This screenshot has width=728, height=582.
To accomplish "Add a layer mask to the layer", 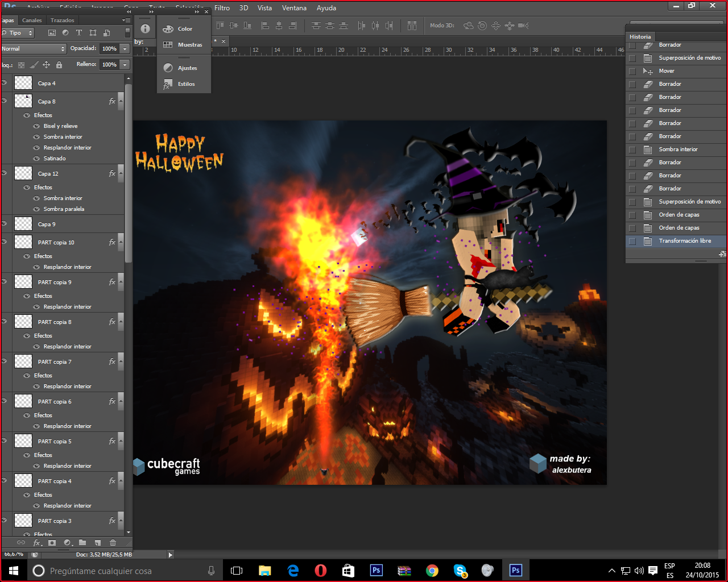I will pyautogui.click(x=52, y=543).
